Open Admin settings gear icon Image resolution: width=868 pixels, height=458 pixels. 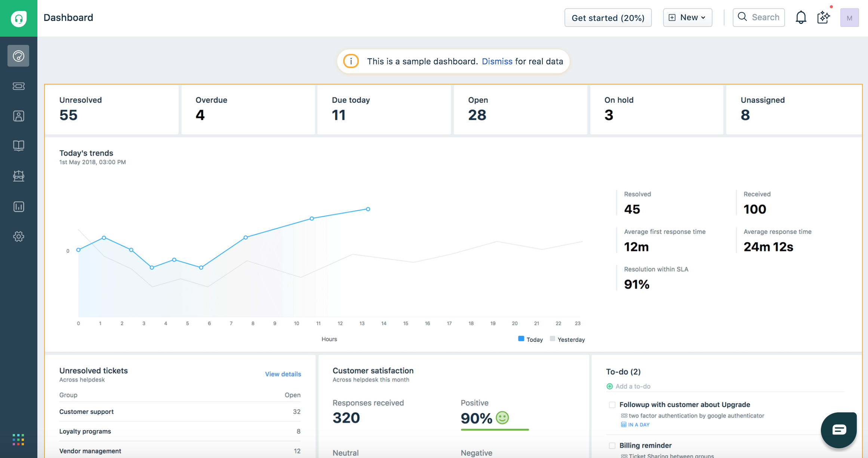point(18,236)
